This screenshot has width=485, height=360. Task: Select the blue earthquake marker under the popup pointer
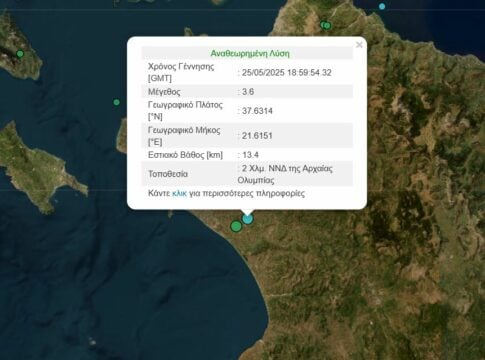247,219
